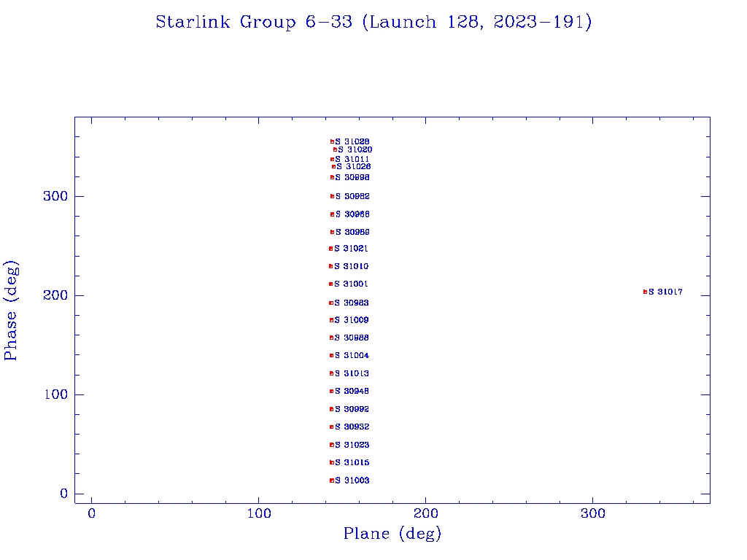Click the x-axis tick label '100'
This screenshot has width=747, height=560.
[259, 513]
